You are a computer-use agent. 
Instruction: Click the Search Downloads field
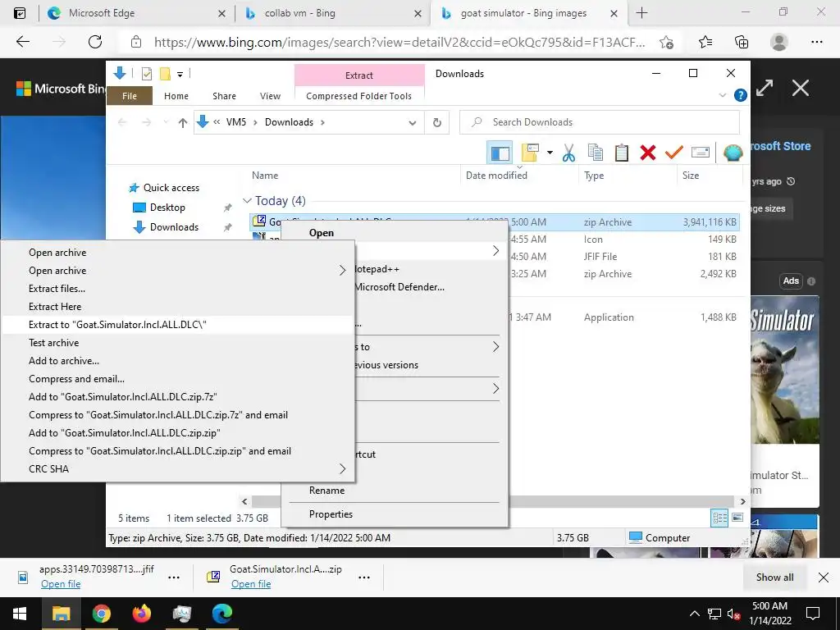click(x=600, y=122)
